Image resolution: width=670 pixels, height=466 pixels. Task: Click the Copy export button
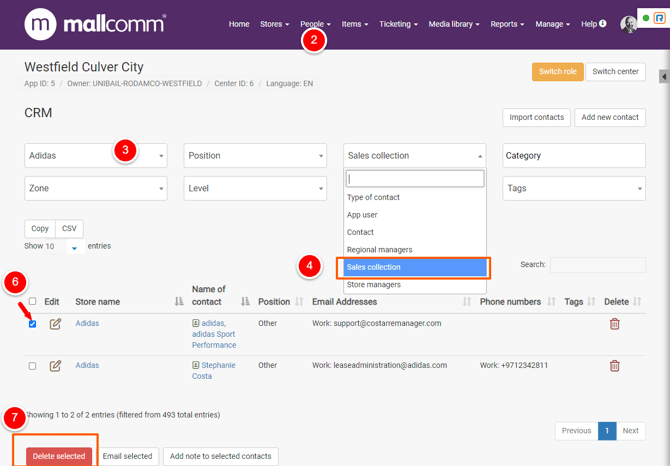click(x=40, y=229)
